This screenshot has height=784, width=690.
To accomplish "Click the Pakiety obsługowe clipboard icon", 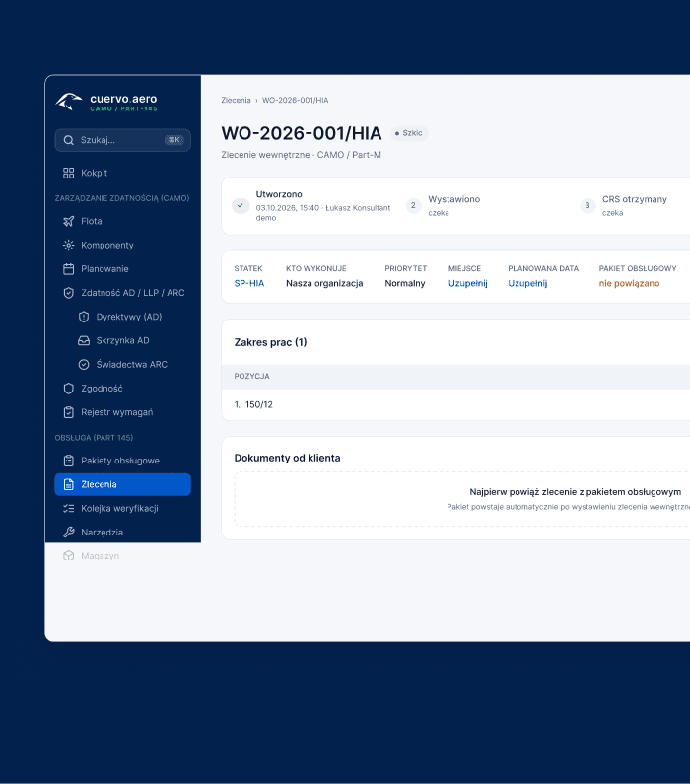I will pyautogui.click(x=68, y=461).
